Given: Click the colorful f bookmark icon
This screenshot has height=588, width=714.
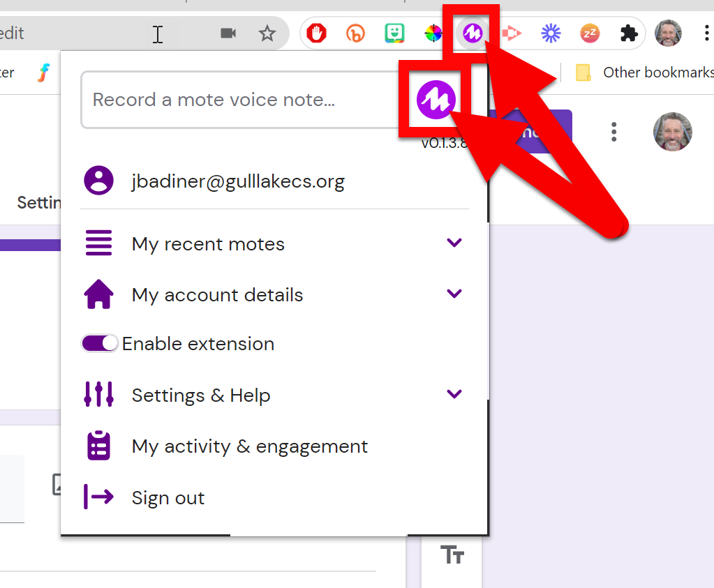Looking at the screenshot, I should coord(44,73).
